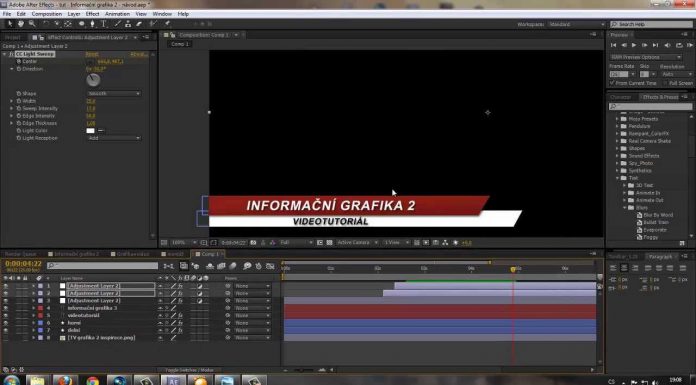Open the Composition menu
696x385 pixels.
[x=47, y=14]
